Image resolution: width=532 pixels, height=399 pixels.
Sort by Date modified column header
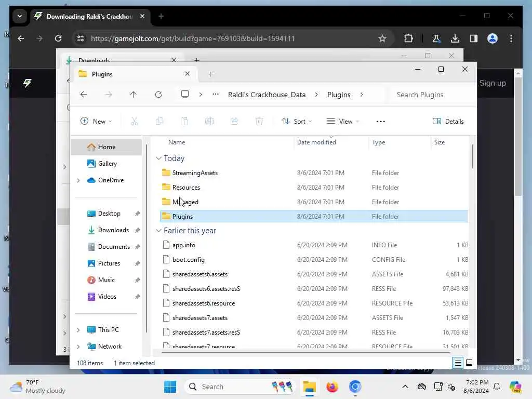pyautogui.click(x=316, y=142)
